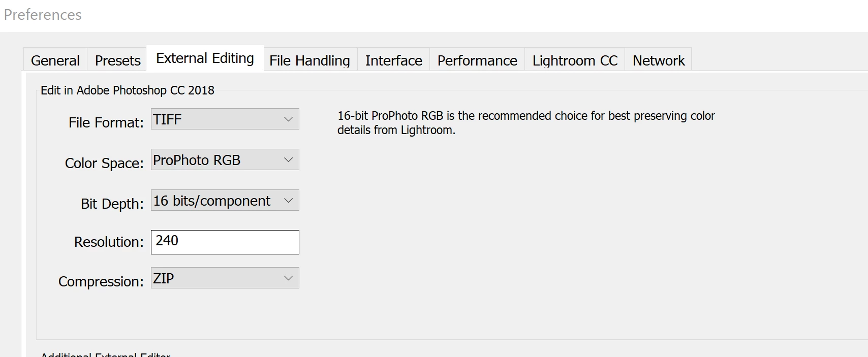Click the File Format label
Viewport: 868px width, 357px height.
point(106,122)
